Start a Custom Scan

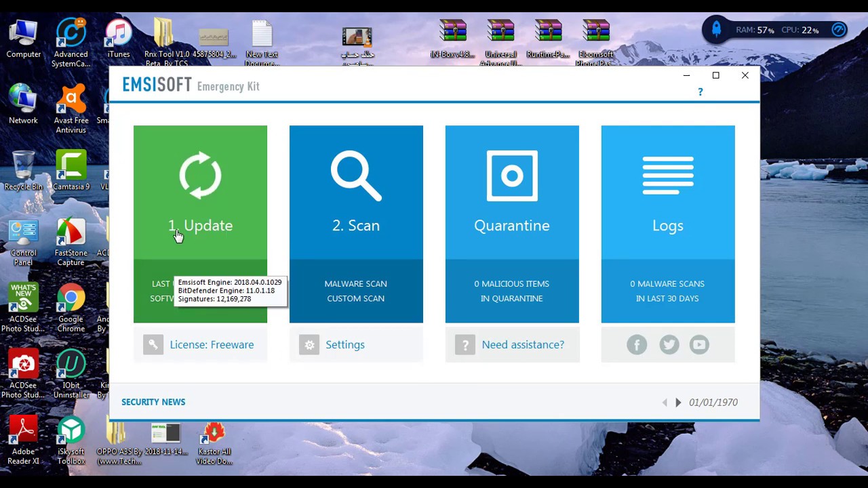coord(356,299)
